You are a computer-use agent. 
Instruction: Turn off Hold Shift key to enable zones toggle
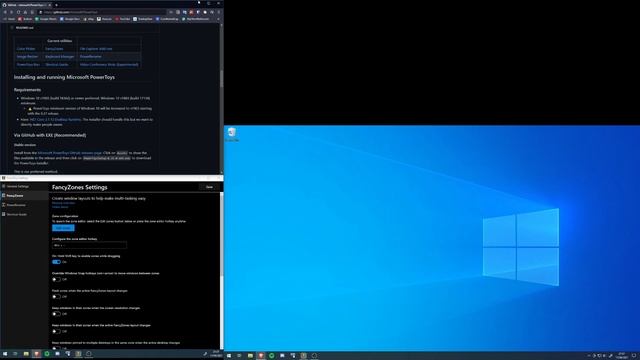(56, 262)
